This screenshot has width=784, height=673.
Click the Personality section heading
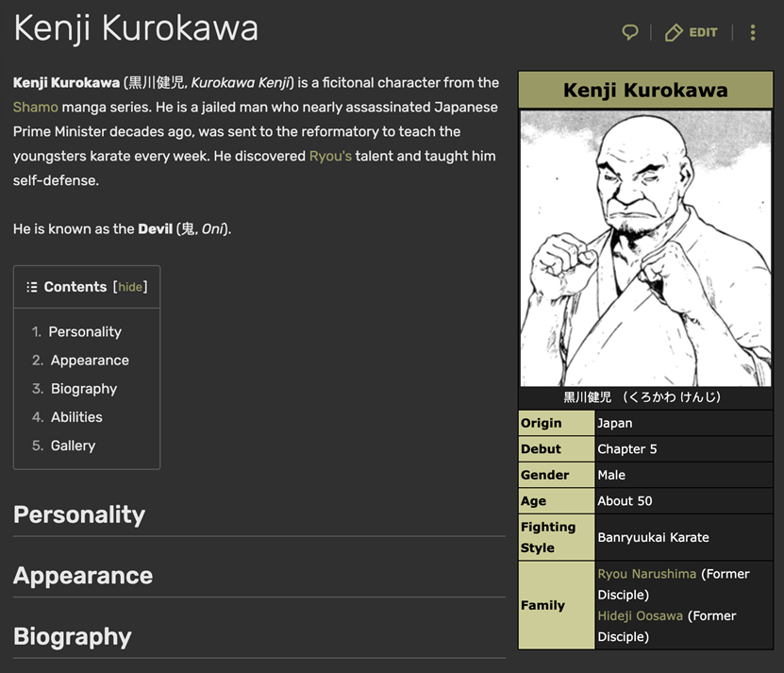(x=79, y=514)
